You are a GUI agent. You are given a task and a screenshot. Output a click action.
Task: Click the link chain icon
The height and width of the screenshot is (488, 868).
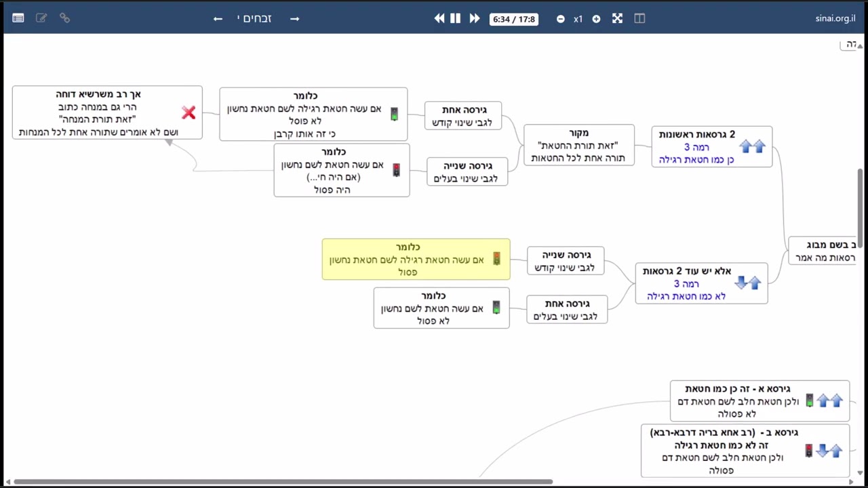64,18
